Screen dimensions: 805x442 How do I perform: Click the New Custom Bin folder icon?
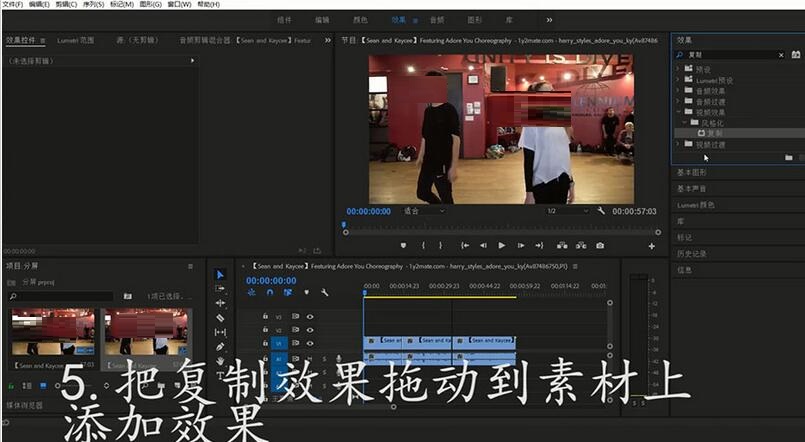coord(788,157)
